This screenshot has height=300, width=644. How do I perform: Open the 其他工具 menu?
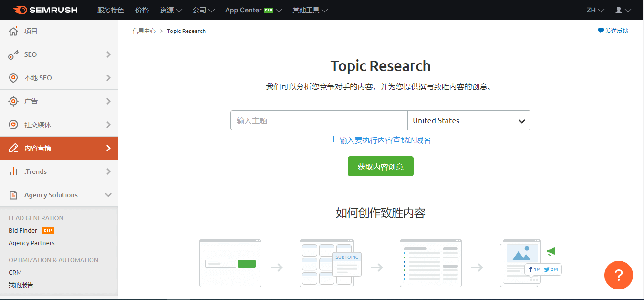(310, 10)
